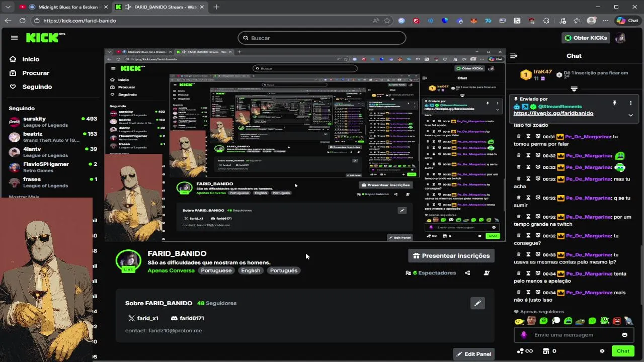644x362 pixels.
Task: Click the Obter KICKs button
Action: pos(586,38)
